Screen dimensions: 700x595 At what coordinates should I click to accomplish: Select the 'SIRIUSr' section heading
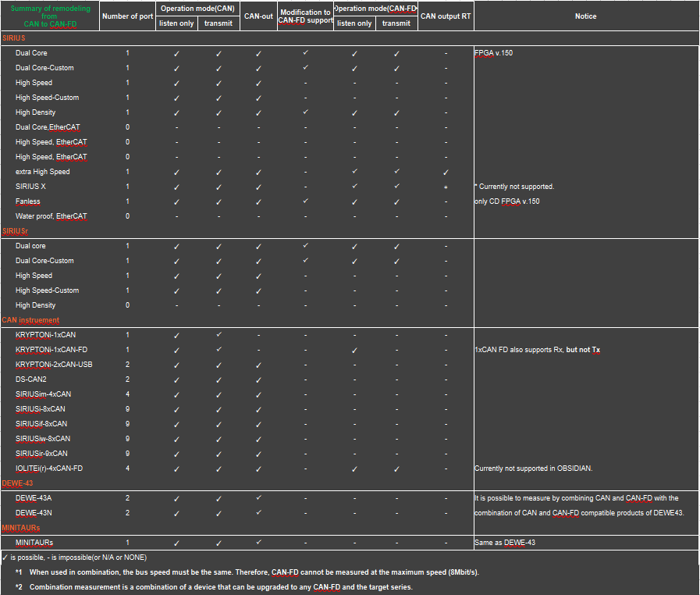coord(15,231)
